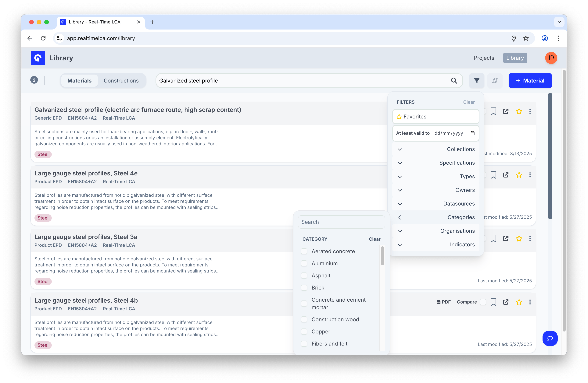
Task: Open Steel 3a in external view
Action: (x=506, y=239)
